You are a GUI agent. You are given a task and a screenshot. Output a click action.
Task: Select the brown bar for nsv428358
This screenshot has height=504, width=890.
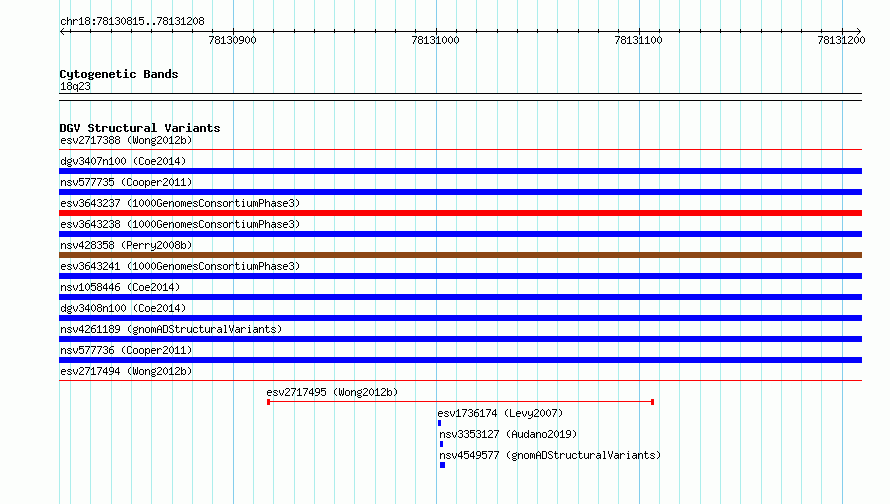pos(460,255)
